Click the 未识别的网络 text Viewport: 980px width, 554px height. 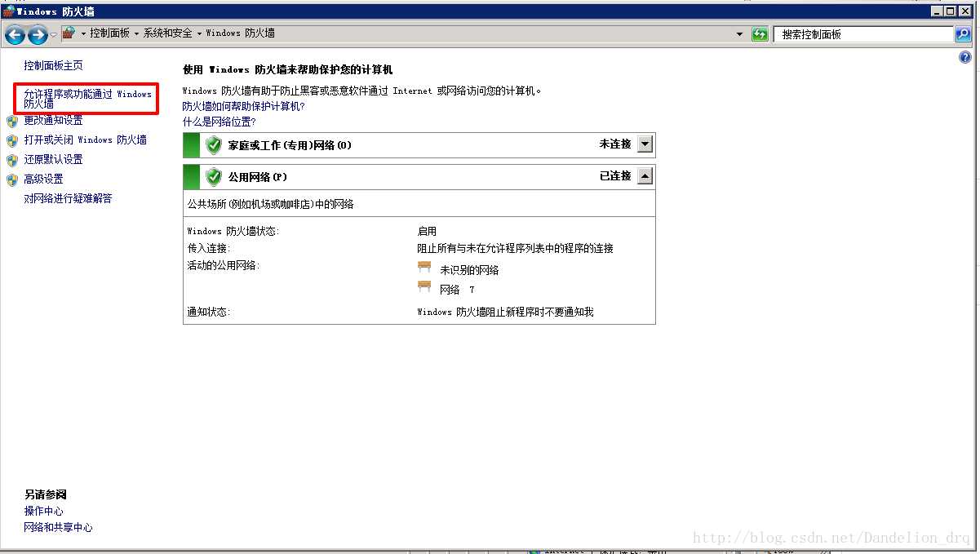tap(469, 270)
